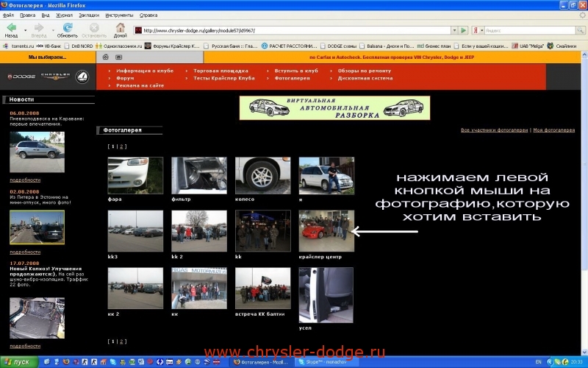This screenshot has height=368, width=588.
Task: Open the Вид menu
Action: coord(46,15)
